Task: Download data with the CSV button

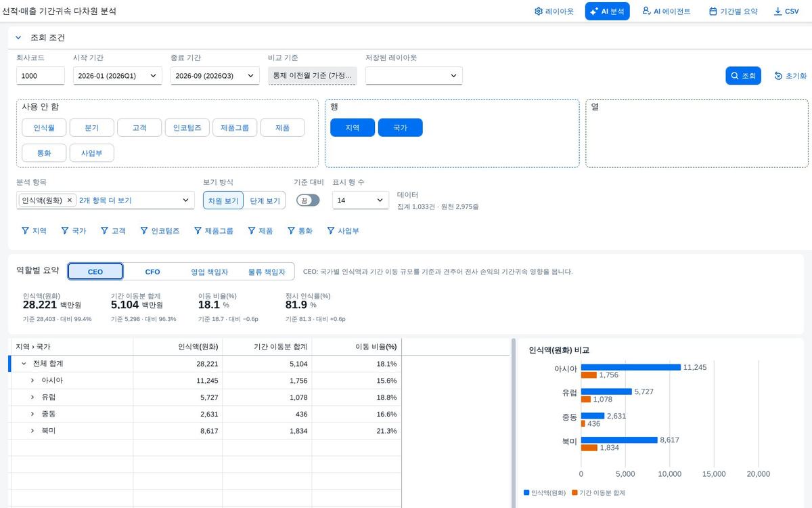Action: point(786,12)
